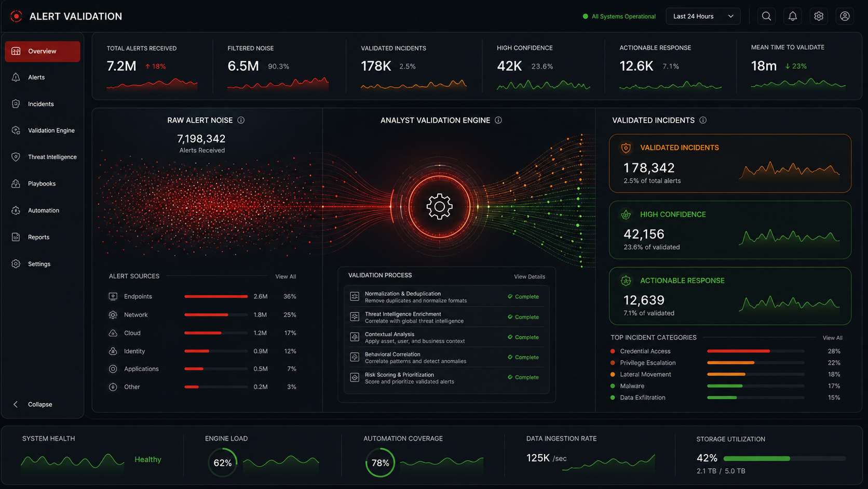This screenshot has width=868, height=489.
Task: Open the Last 24 Hours dropdown
Action: (x=703, y=16)
